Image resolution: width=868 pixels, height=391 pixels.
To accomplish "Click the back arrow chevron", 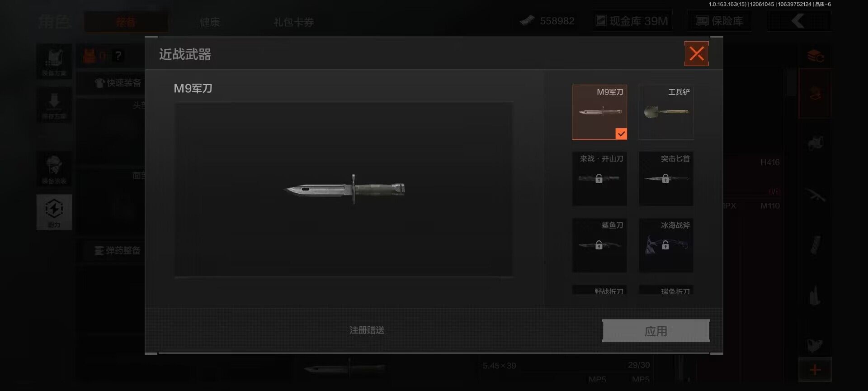I will 798,21.
